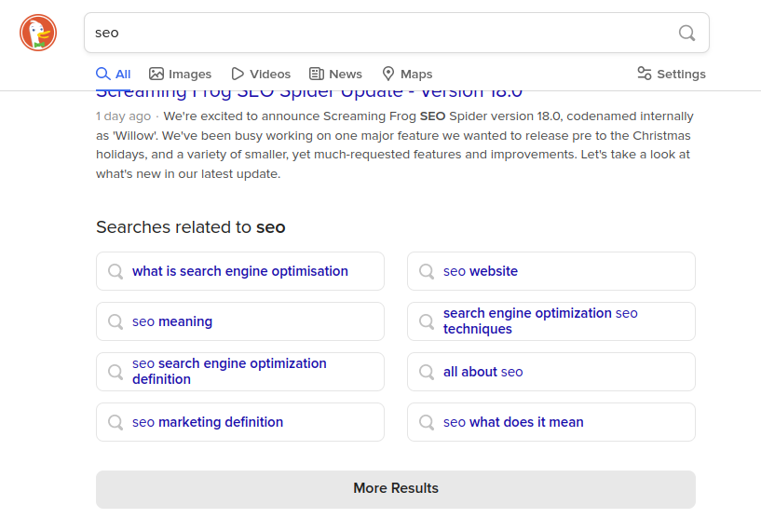Search 'seo search engine optimization definition'
Image resolution: width=761 pixels, height=532 pixels.
(x=240, y=372)
